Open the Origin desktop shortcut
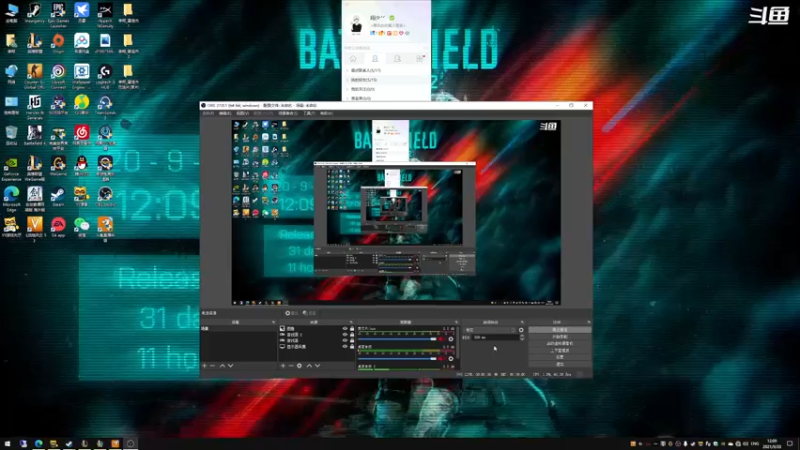This screenshot has width=800, height=450. (x=58, y=43)
